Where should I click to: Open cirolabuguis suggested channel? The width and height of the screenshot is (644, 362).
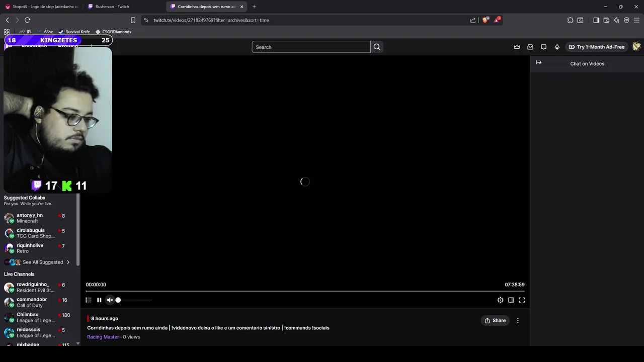point(40,233)
